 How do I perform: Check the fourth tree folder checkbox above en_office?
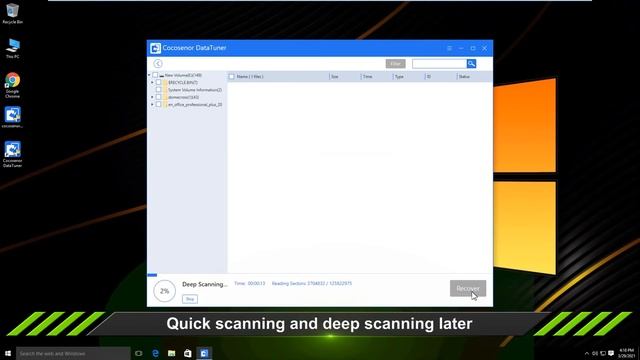click(158, 97)
